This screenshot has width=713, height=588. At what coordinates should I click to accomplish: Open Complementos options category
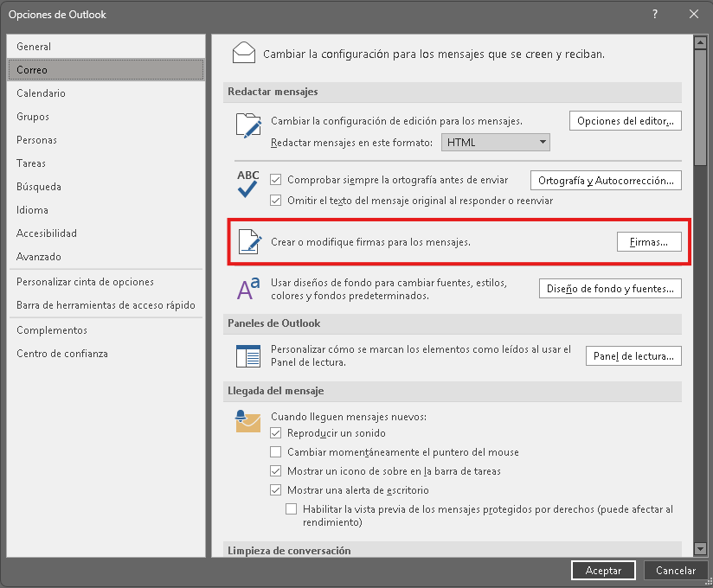click(106, 330)
